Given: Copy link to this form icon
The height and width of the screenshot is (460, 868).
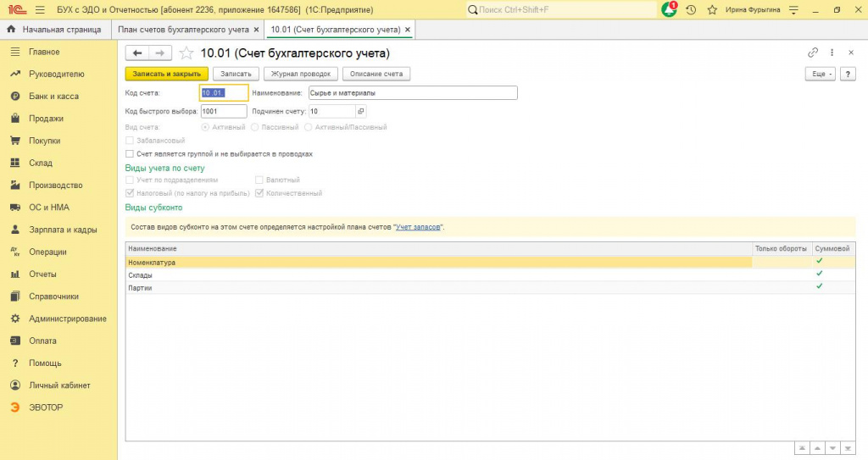Looking at the screenshot, I should (x=813, y=53).
